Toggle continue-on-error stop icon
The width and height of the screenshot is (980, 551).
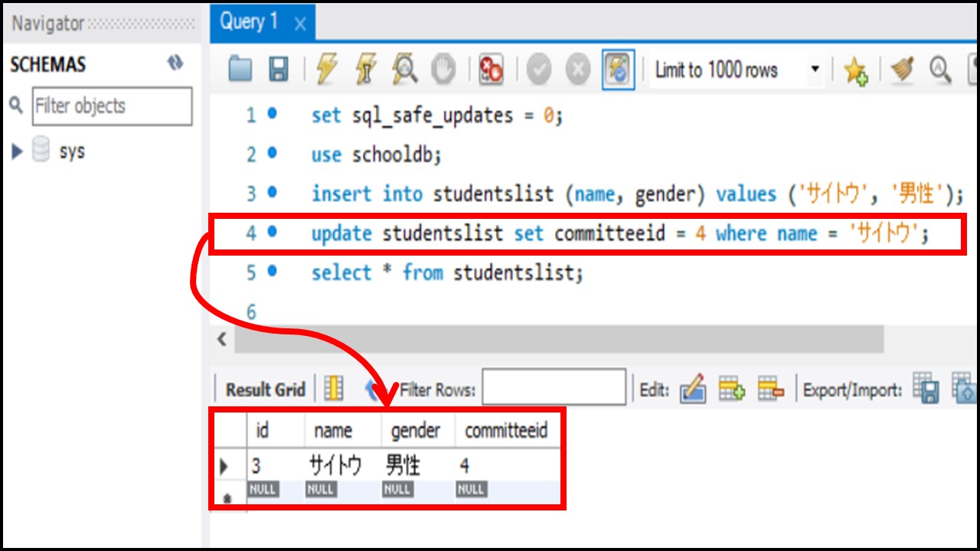tap(490, 70)
